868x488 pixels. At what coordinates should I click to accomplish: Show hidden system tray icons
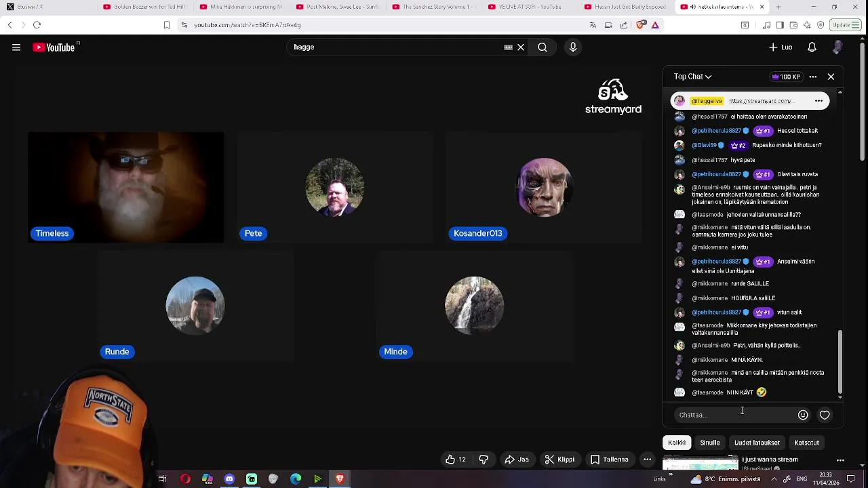(774, 479)
